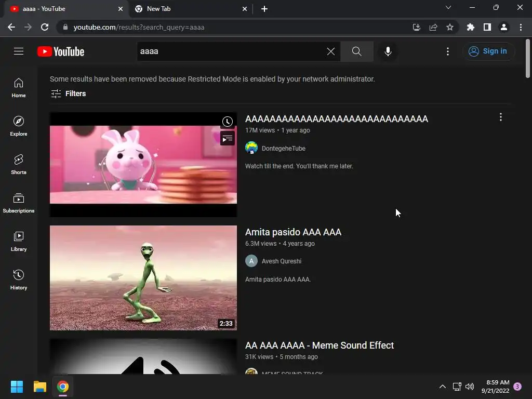Close the aaaa - YouTube tab

tap(121, 9)
